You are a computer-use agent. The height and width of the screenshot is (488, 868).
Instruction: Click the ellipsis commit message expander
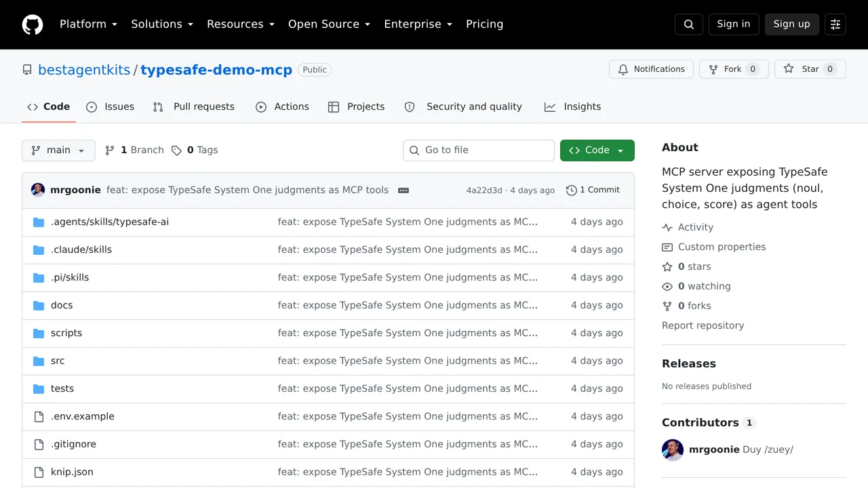[x=403, y=190]
